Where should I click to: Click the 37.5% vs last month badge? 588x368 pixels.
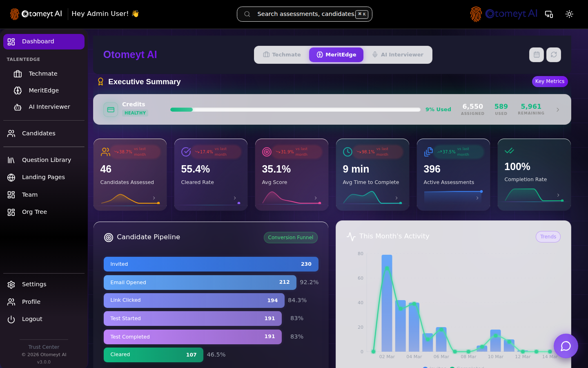tap(459, 152)
